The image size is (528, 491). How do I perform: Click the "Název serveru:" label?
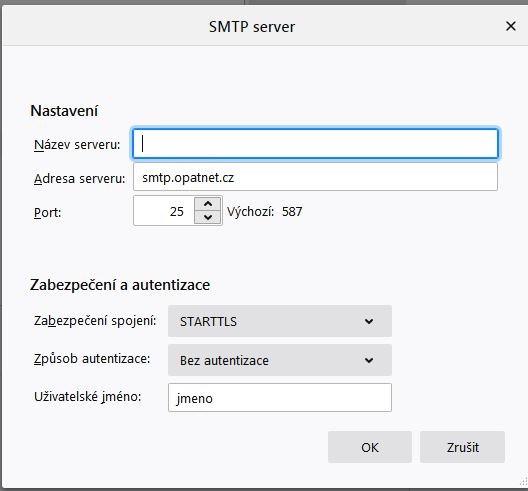(77, 144)
